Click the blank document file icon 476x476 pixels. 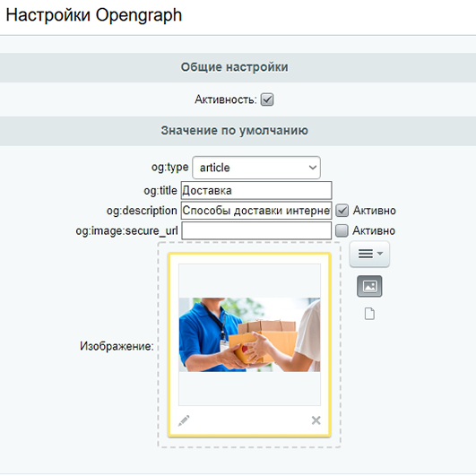click(x=369, y=314)
